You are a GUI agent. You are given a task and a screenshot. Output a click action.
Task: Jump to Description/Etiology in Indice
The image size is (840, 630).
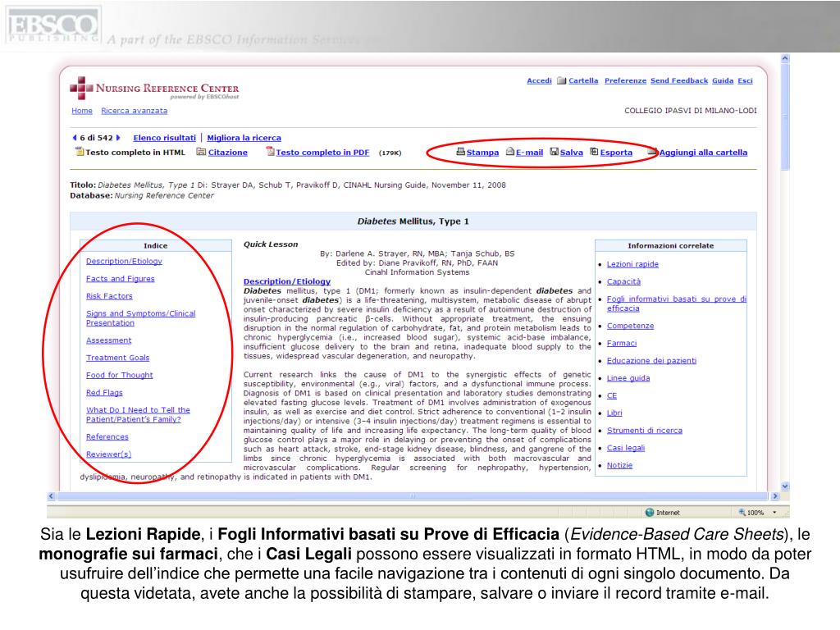pyautogui.click(x=124, y=261)
